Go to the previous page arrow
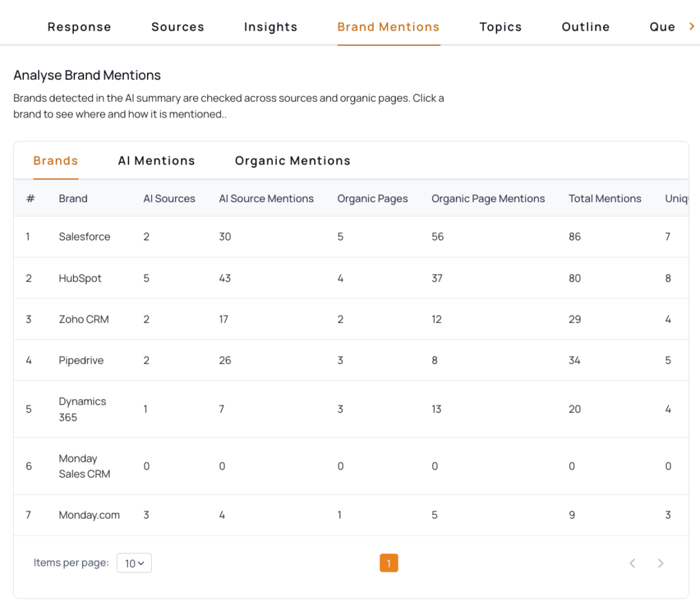 pyautogui.click(x=632, y=563)
